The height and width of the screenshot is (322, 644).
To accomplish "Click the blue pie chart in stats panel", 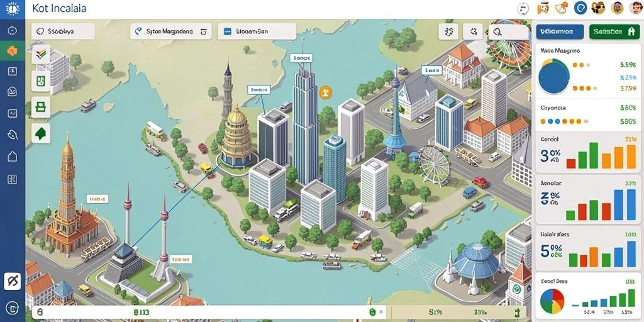I will (553, 77).
